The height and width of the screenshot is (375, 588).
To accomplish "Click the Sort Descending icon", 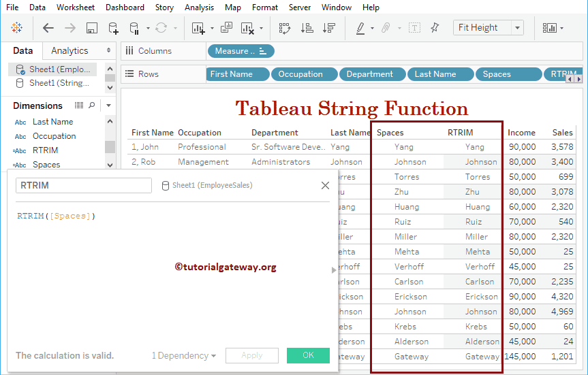I will (329, 28).
